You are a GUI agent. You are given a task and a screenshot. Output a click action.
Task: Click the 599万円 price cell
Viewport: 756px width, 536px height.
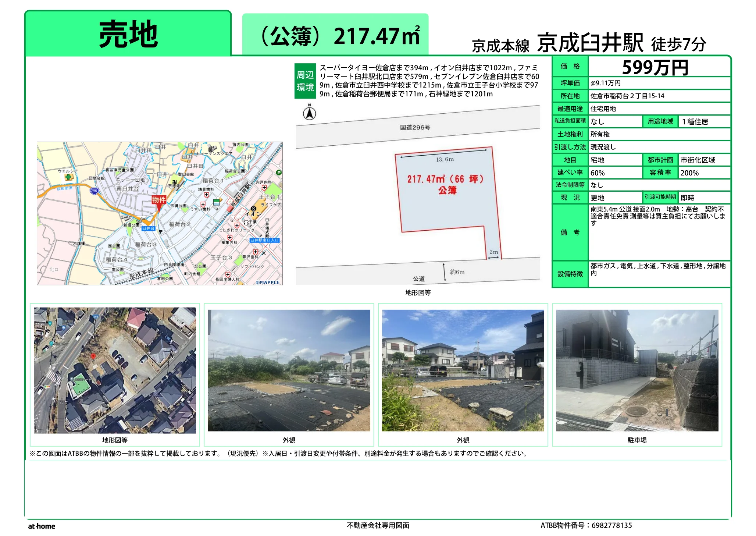pyautogui.click(x=655, y=67)
